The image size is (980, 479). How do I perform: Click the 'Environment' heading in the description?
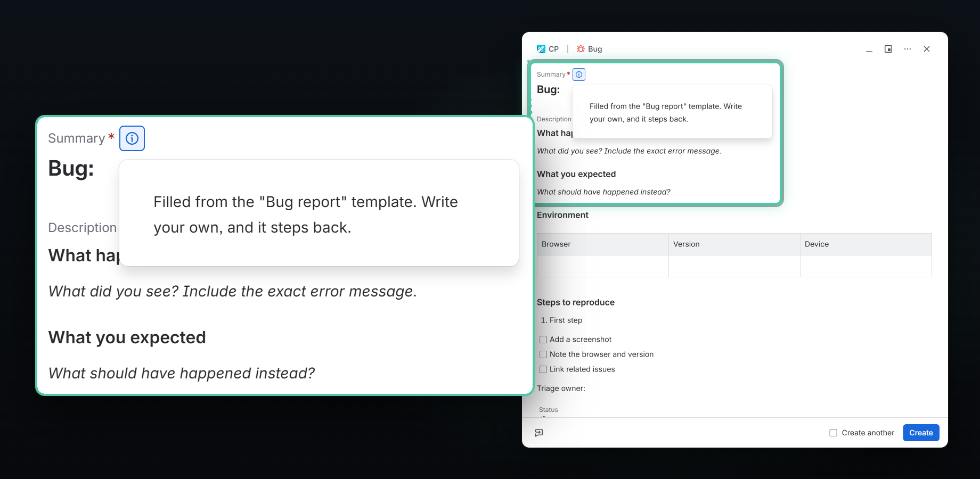(562, 215)
